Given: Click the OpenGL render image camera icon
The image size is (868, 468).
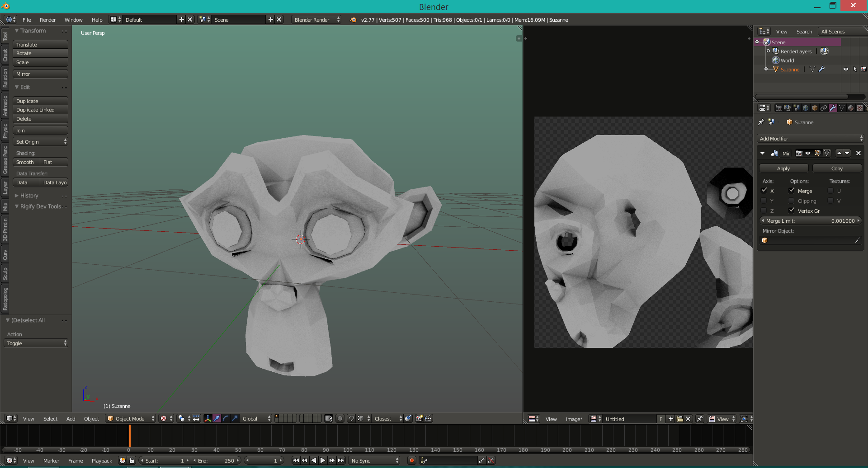Looking at the screenshot, I should pyautogui.click(x=419, y=418).
